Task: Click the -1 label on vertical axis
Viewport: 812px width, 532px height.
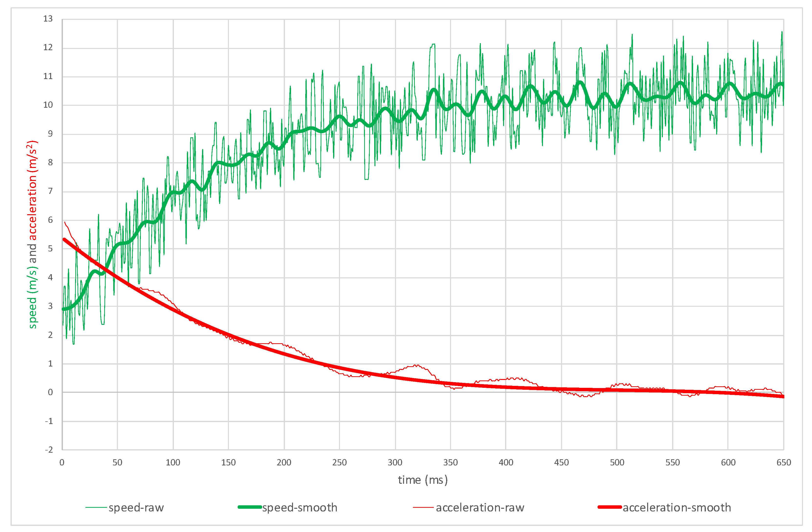Action: point(49,421)
